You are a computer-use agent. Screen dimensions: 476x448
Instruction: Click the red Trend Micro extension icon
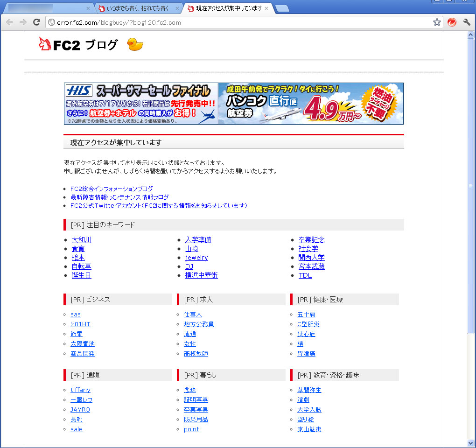click(x=452, y=22)
